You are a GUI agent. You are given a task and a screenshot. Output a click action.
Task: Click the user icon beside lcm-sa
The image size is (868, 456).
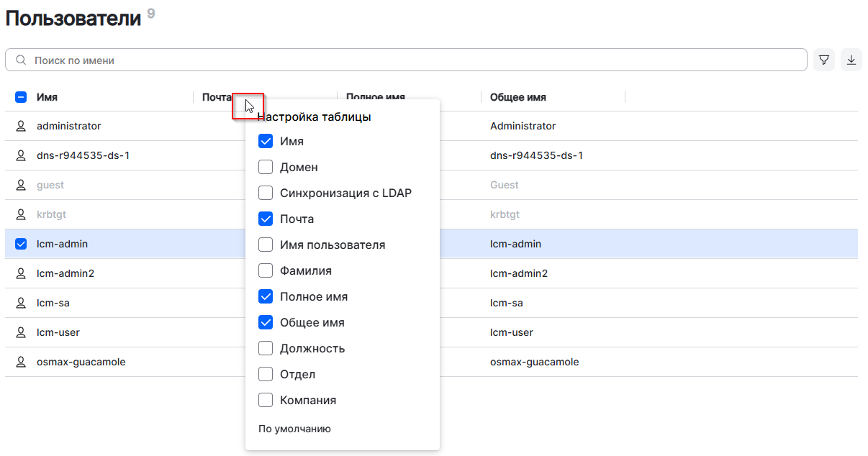pyautogui.click(x=21, y=303)
